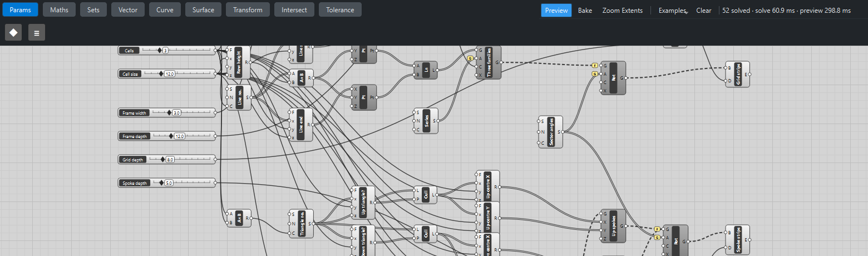Adjust the Grid depth slider

pyautogui.click(x=166, y=159)
